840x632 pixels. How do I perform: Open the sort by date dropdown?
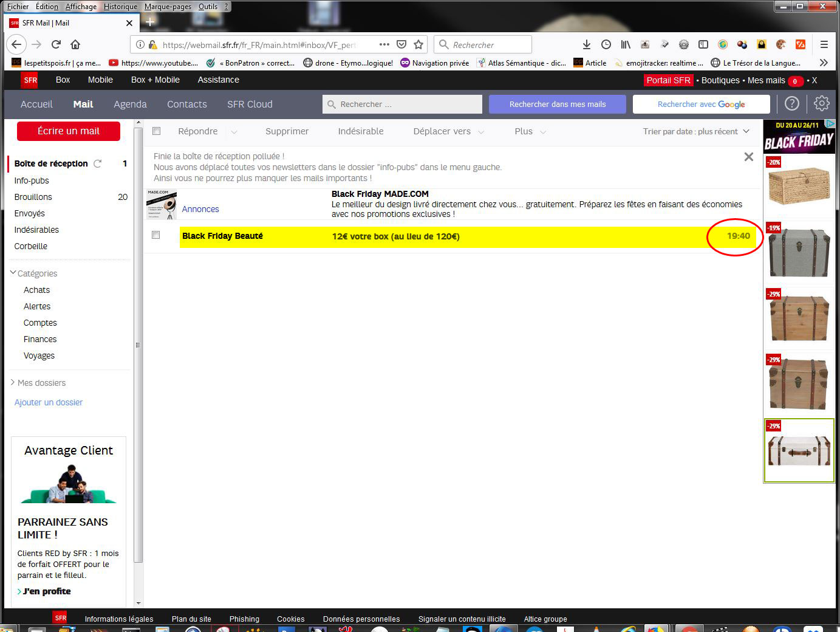(x=696, y=131)
